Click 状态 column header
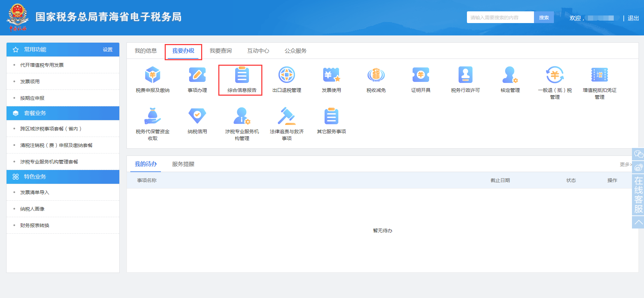This screenshot has width=644, height=298. point(571,180)
